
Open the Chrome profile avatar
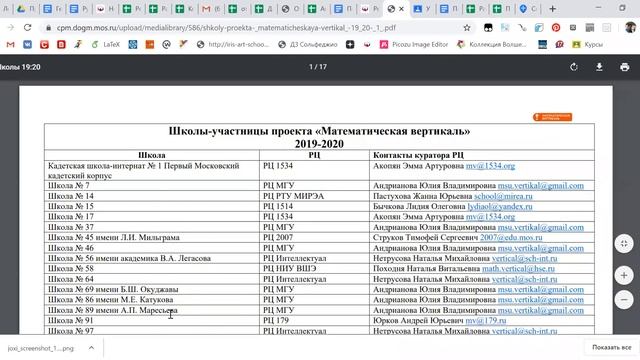(630, 28)
